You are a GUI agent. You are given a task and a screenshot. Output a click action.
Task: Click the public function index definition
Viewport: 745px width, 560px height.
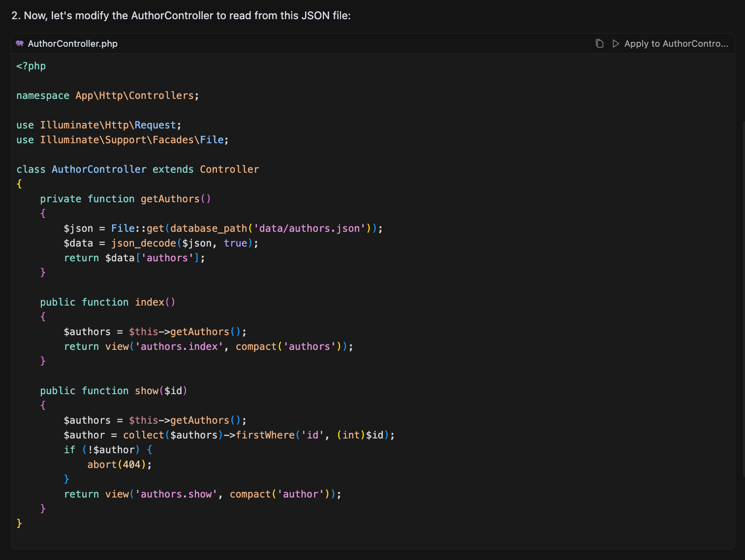click(x=107, y=302)
